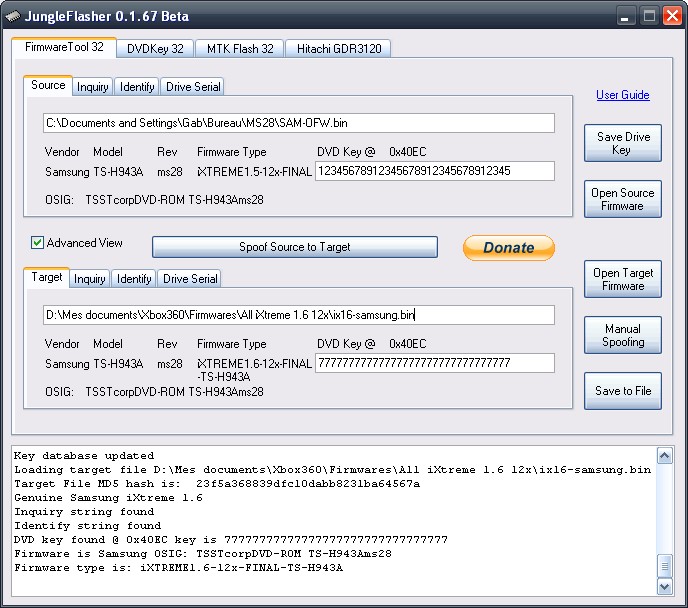Click the 'Firmware type is' log line
The height and width of the screenshot is (608, 688).
[178, 568]
